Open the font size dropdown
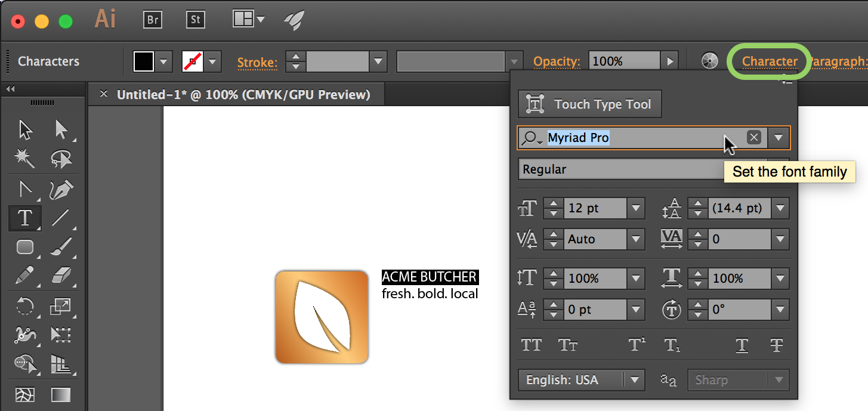Viewport: 868px width, 411px height. click(635, 208)
